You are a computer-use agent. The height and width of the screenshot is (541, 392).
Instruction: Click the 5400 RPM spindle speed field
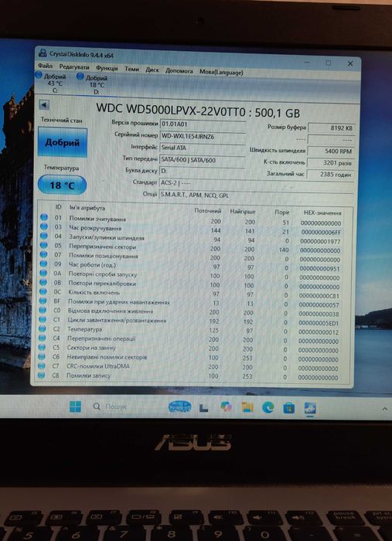click(331, 151)
